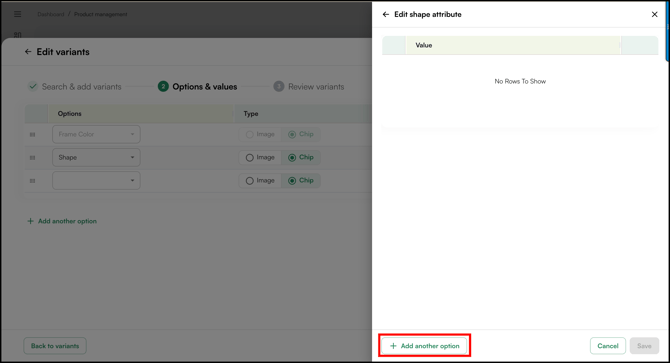Open the hamburger menu icon
Screen dimensions: 670x363
click(x=18, y=14)
